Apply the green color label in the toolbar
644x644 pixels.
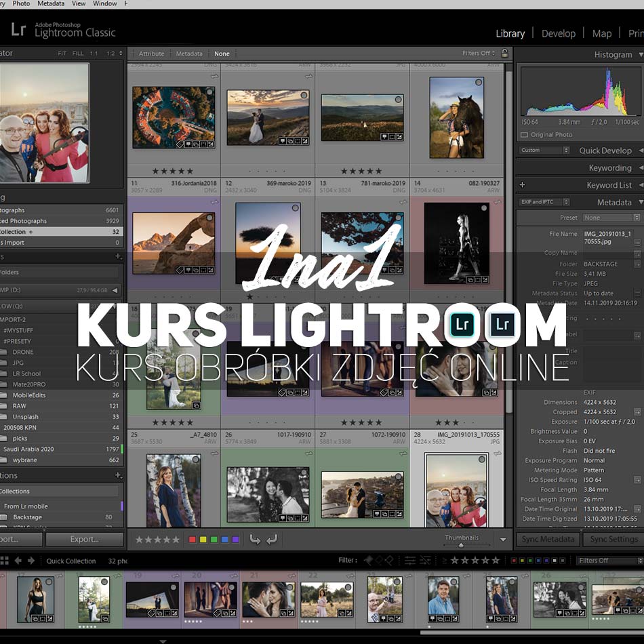[x=214, y=540]
